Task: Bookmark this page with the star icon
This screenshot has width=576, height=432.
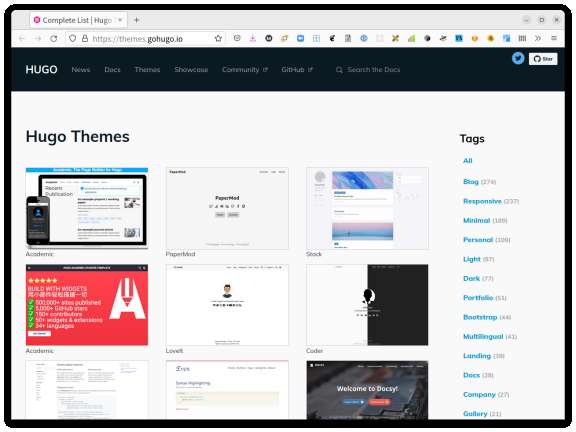Action: [x=218, y=38]
